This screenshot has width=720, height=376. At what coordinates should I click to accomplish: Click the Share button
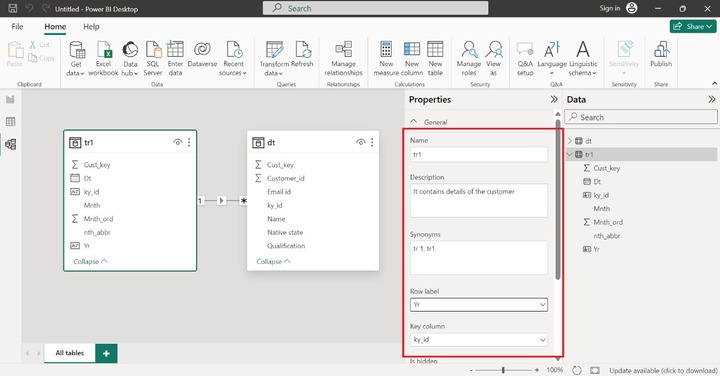pos(693,27)
